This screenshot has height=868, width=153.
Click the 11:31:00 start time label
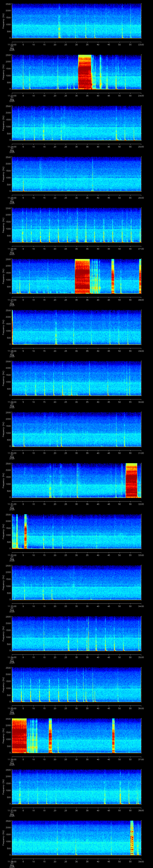(x=12, y=504)
